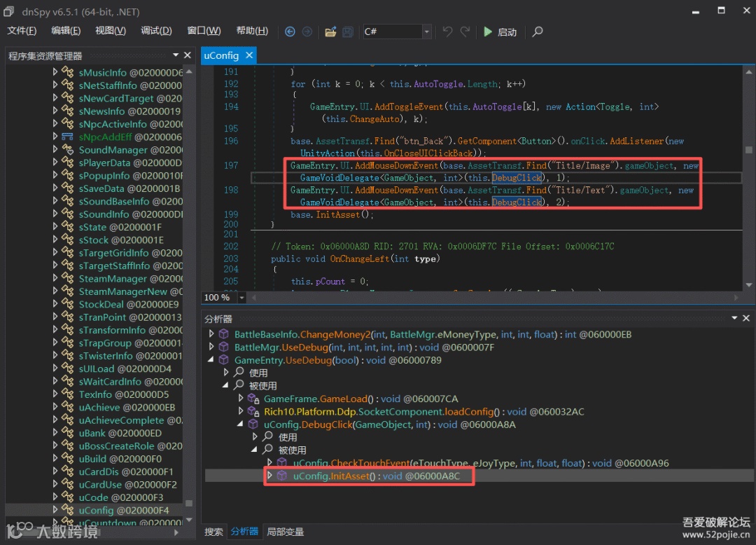Open the 文件(F) menu
Viewport: 756px width, 545px height.
(x=22, y=31)
